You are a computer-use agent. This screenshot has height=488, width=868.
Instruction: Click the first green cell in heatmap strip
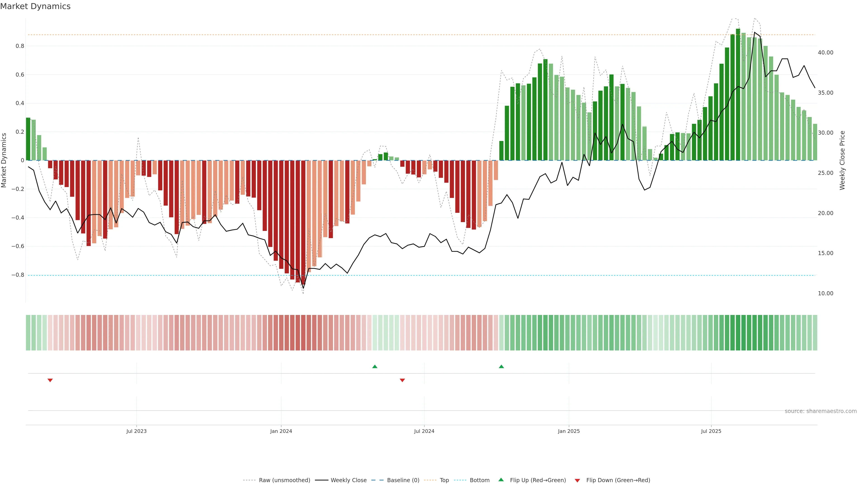pyautogui.click(x=28, y=333)
